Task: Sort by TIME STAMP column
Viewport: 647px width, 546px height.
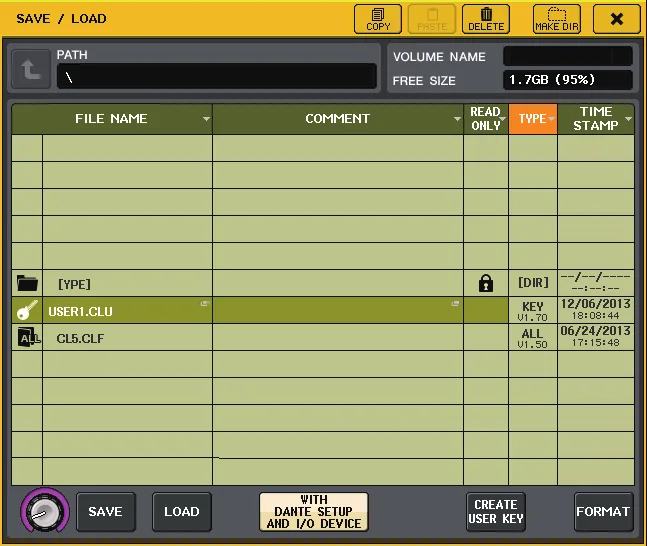Action: tap(596, 119)
